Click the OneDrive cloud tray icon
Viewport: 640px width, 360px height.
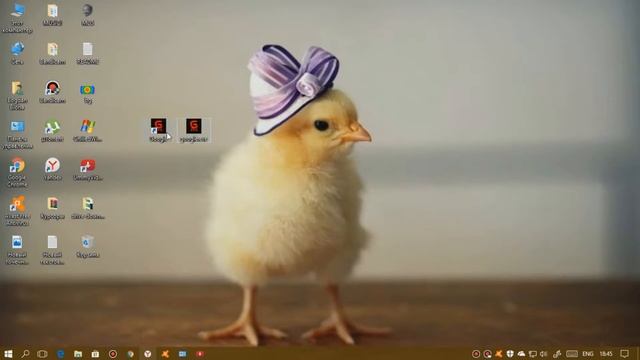pyautogui.click(x=521, y=353)
